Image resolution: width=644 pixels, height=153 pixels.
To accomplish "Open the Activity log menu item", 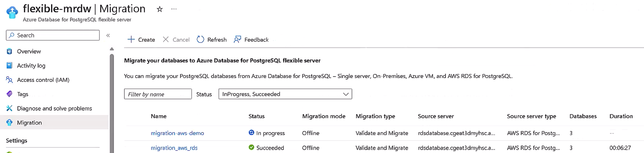I will click(x=31, y=66).
